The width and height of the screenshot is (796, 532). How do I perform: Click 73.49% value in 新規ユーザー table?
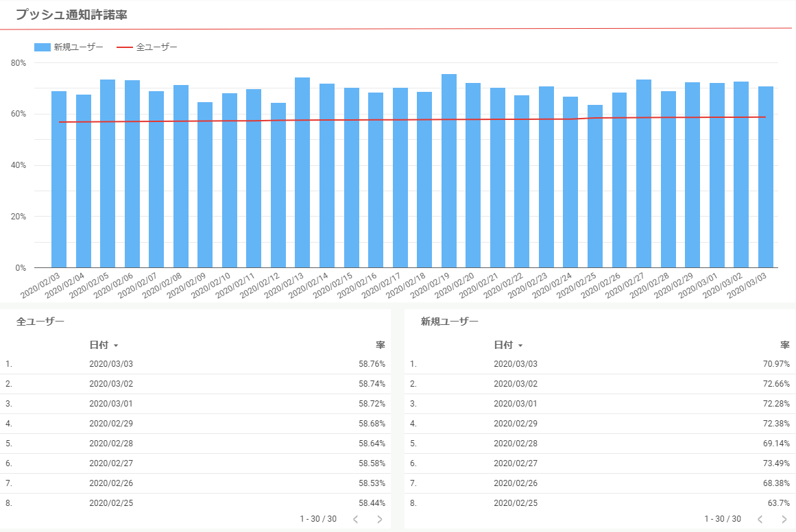pos(776,463)
